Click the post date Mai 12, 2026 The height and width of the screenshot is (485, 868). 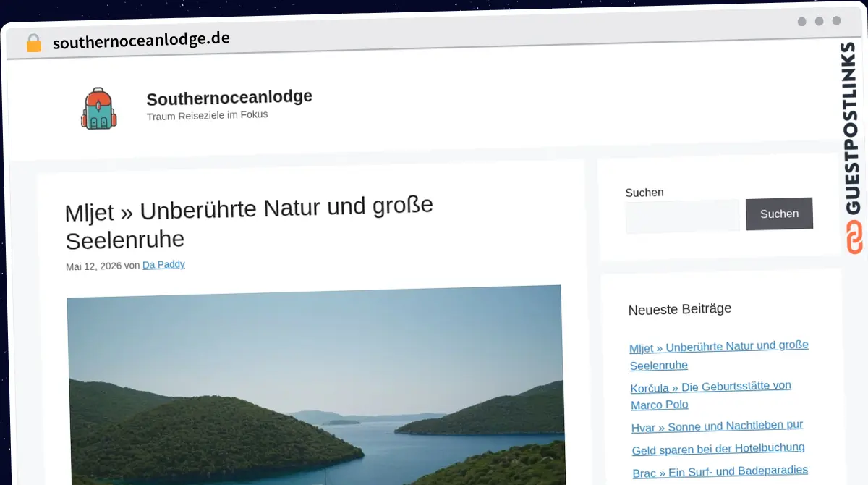coord(93,266)
